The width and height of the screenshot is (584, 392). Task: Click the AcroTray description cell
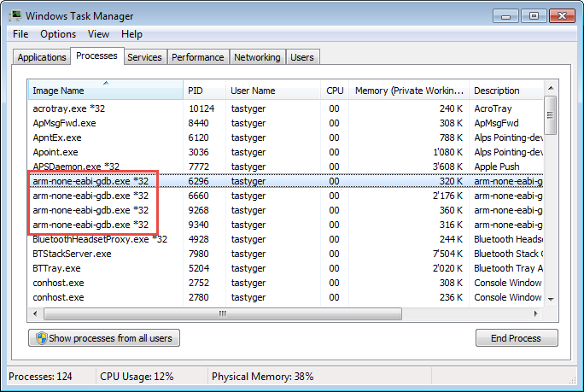[x=493, y=108]
